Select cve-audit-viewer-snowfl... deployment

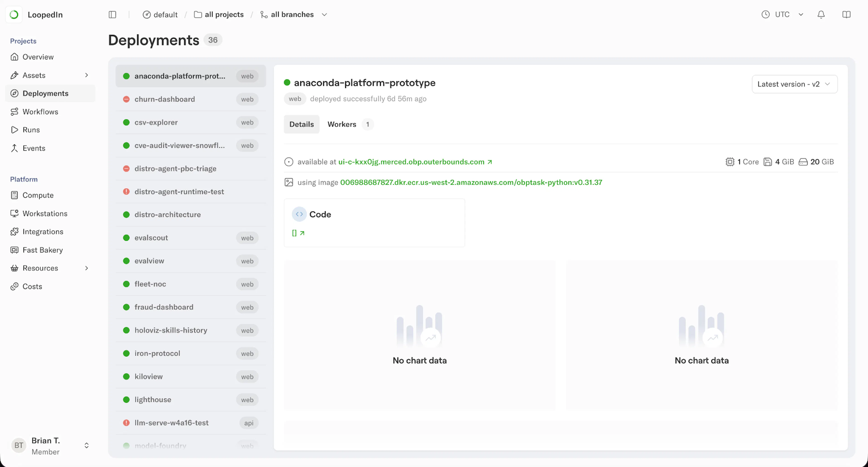[x=191, y=145]
